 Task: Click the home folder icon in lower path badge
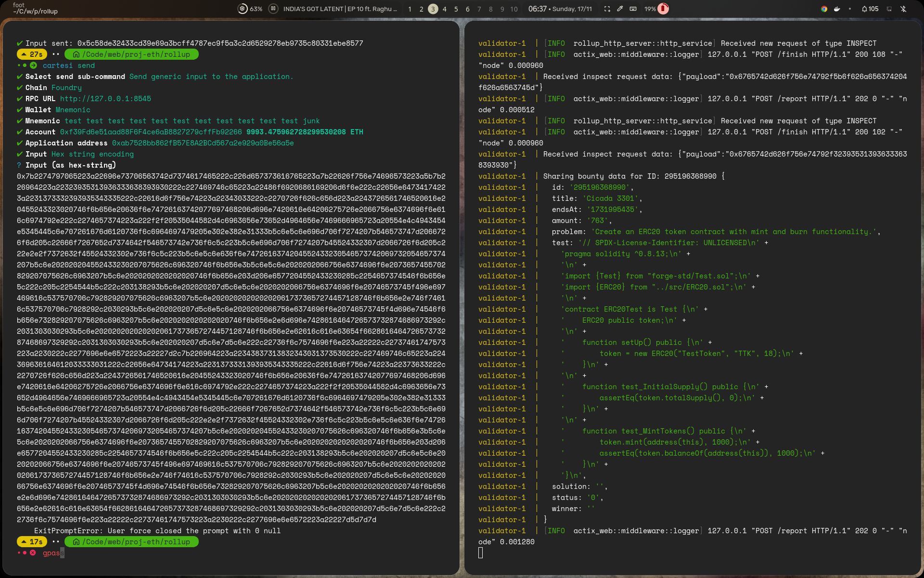click(x=76, y=542)
